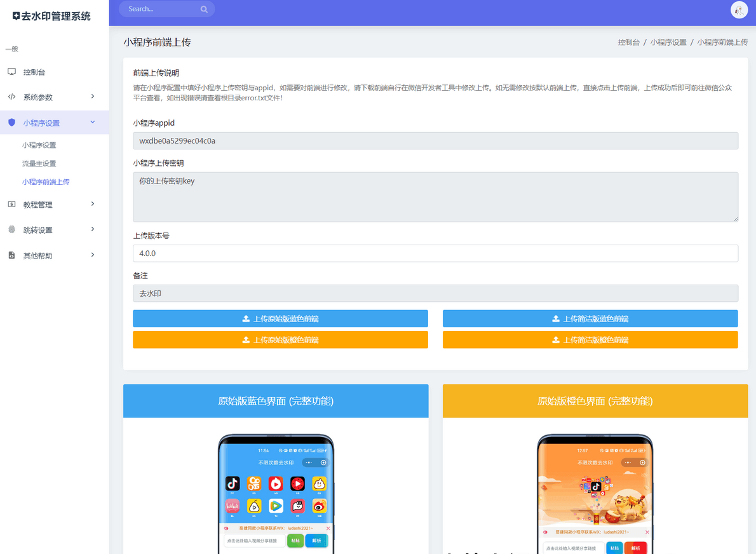Open the 教程管理 sidebar menu
The width and height of the screenshot is (756, 554).
pyautogui.click(x=55, y=205)
